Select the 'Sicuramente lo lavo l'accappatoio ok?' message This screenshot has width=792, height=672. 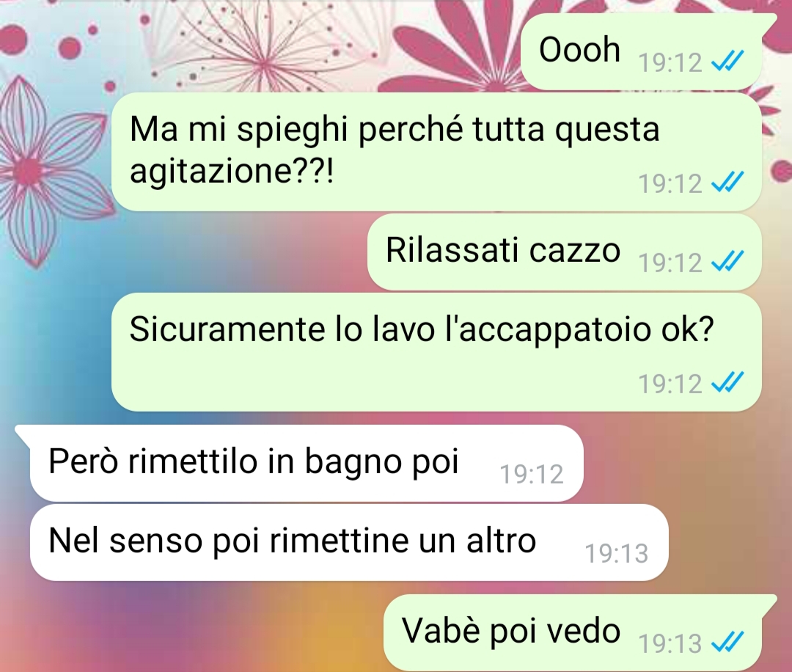point(436,352)
